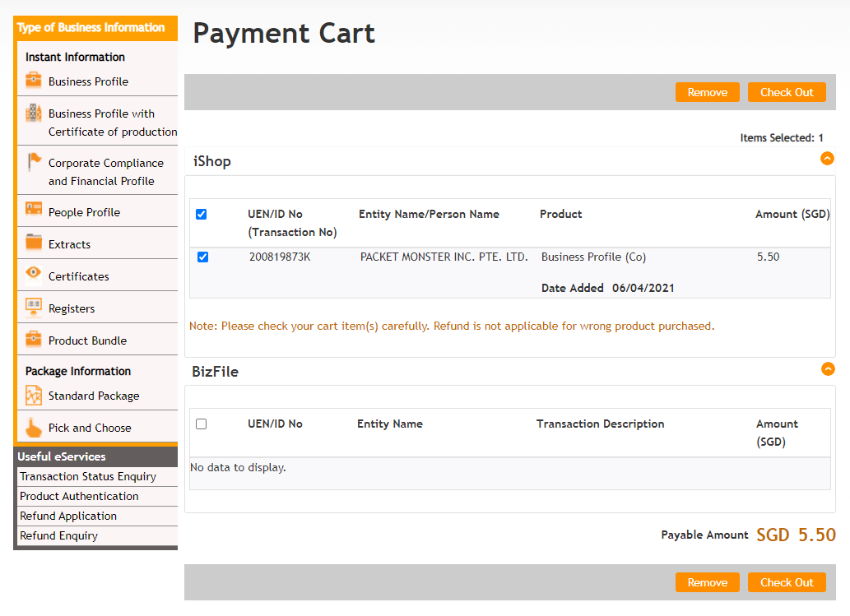Click the Pick and Choose hand icon
850x616 pixels.
pos(34,428)
